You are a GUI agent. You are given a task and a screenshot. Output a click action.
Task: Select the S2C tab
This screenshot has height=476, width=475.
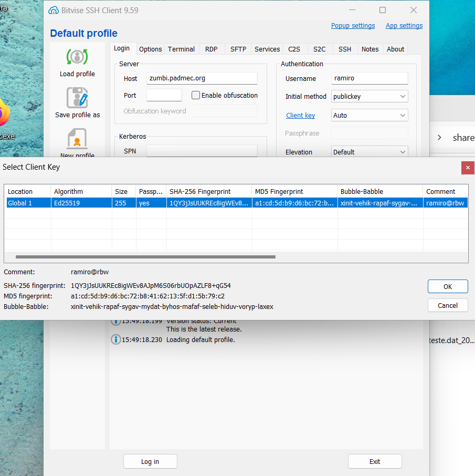coord(320,49)
